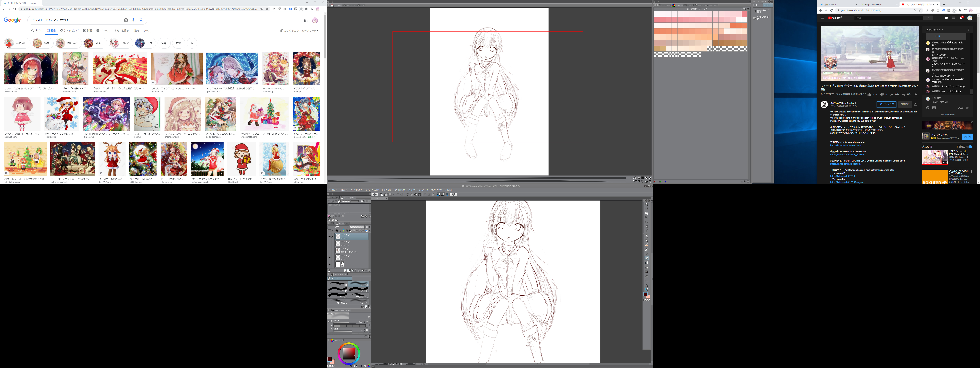Viewport: 980px width, 368px height.
Task: Toggle the subscription bell for Shinra-Bansho
Action: (x=915, y=104)
